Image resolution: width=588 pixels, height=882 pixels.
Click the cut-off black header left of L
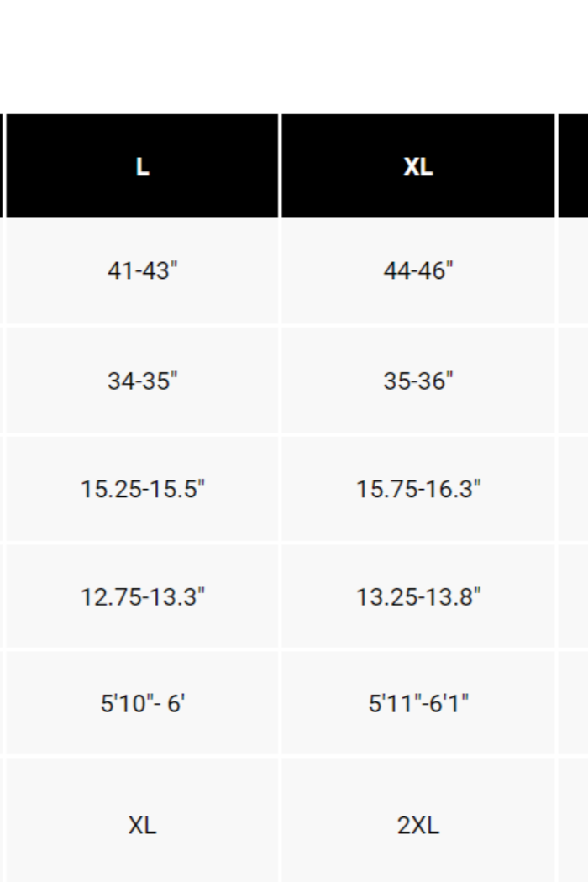(2, 166)
